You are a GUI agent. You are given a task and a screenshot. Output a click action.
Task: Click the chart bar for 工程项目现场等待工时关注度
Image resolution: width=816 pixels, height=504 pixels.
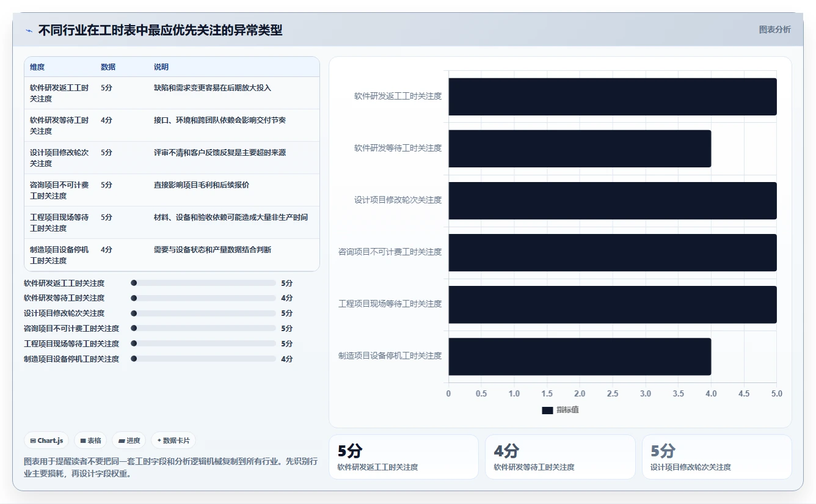(x=613, y=304)
